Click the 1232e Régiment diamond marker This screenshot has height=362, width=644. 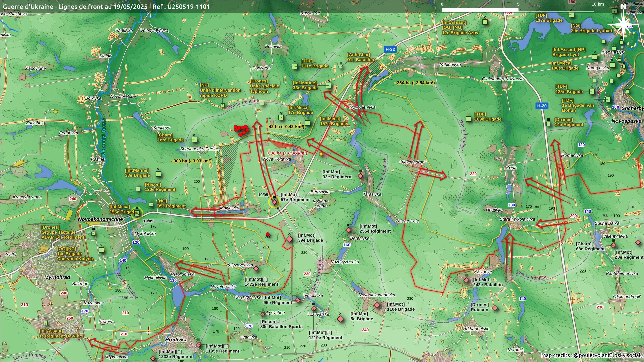pos(153,358)
